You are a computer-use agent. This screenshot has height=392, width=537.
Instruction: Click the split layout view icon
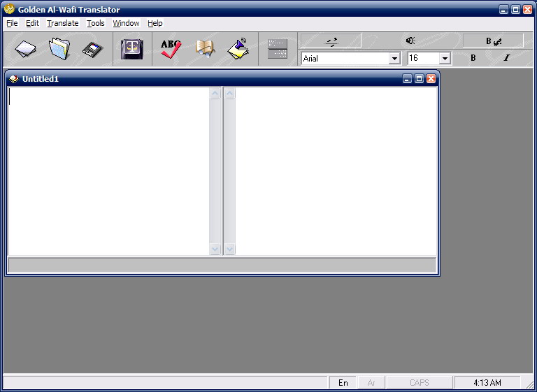click(278, 49)
